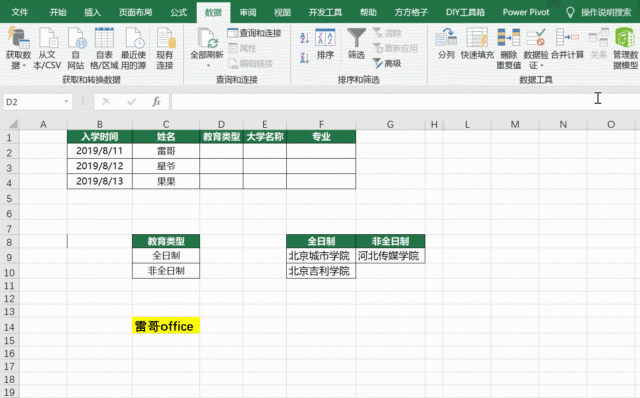Switch to the 插入 tab

[93, 12]
